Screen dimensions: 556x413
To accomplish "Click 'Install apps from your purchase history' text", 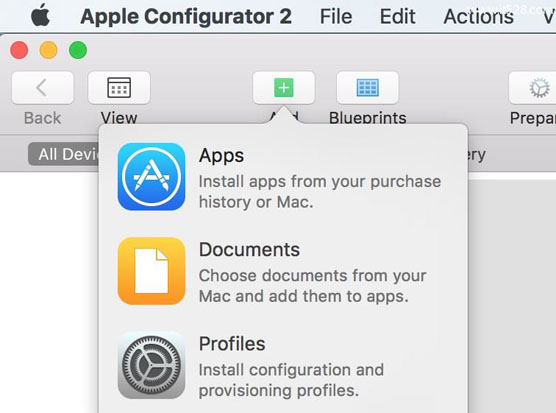I will tap(320, 192).
